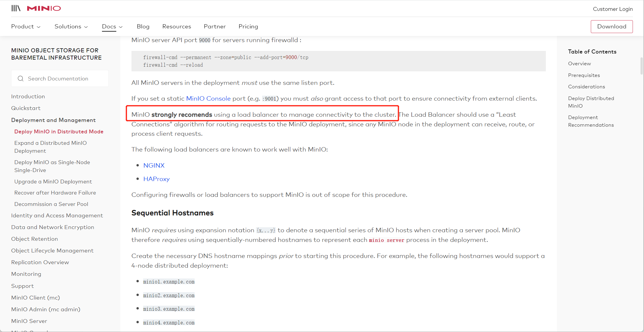Open MinIO Server section
This screenshot has height=332, width=644.
[x=29, y=321]
